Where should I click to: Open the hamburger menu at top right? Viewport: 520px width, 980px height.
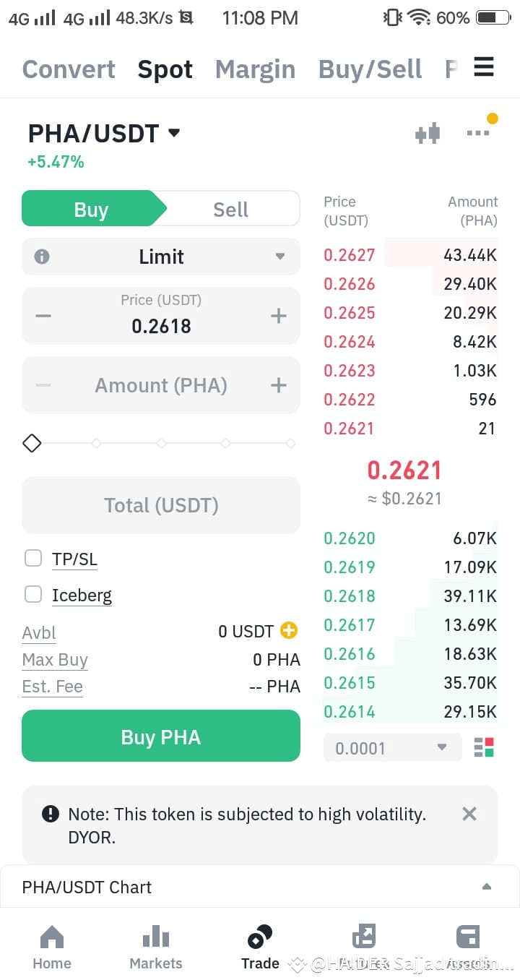click(x=484, y=67)
